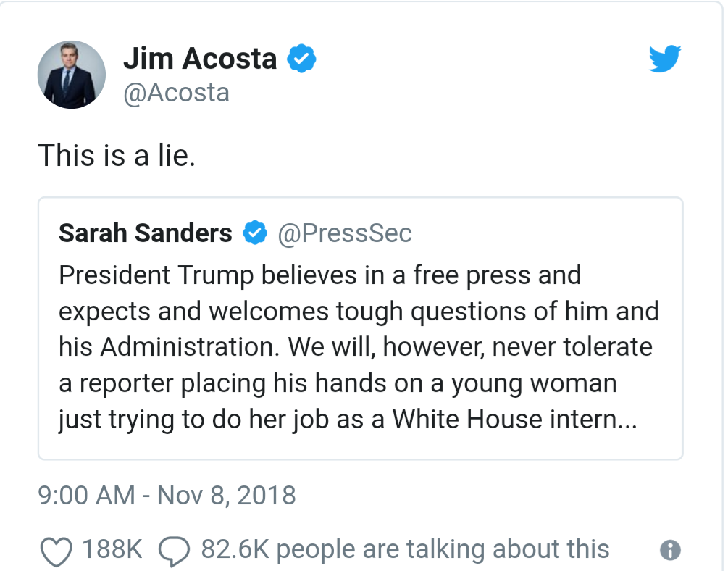The width and height of the screenshot is (728, 571).
Task: Click the 188K likes count
Action: pos(112,550)
